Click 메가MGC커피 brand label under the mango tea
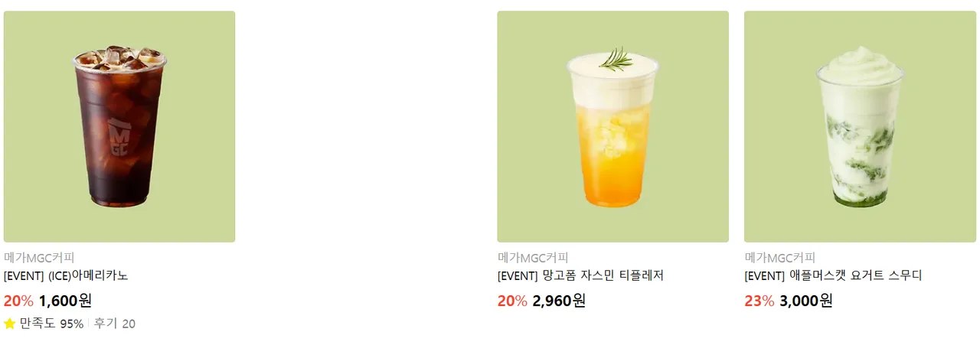This screenshot has width=980, height=345. [x=533, y=258]
